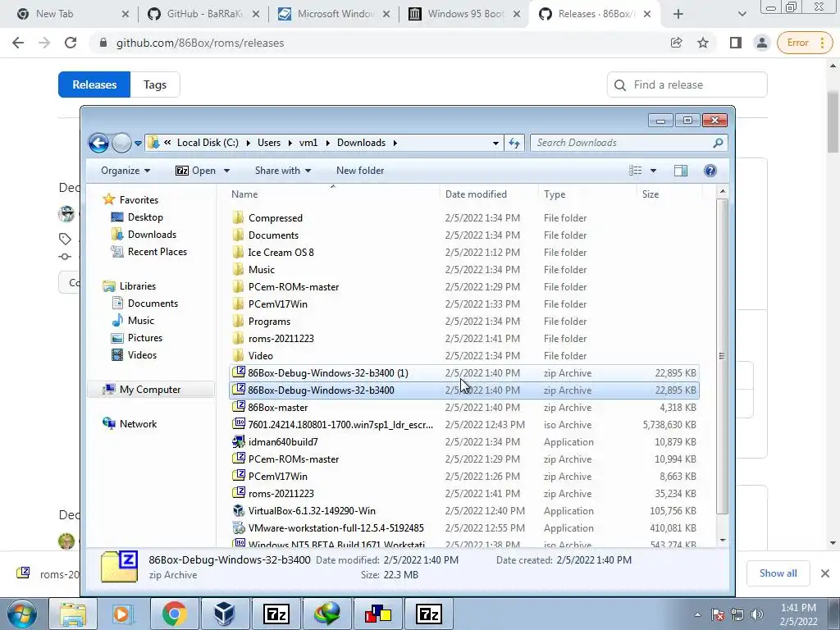840x630 pixels.
Task: Focus the Find a release search box
Action: [687, 84]
